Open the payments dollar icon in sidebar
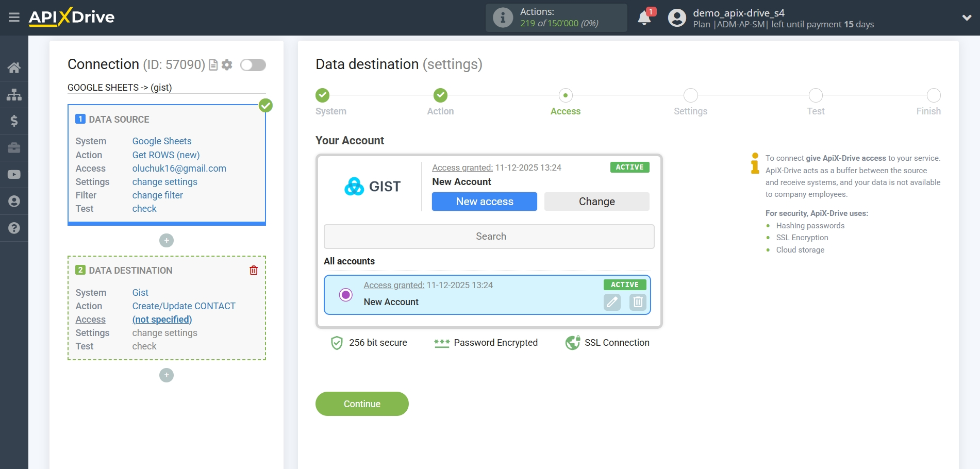 pos(14,121)
